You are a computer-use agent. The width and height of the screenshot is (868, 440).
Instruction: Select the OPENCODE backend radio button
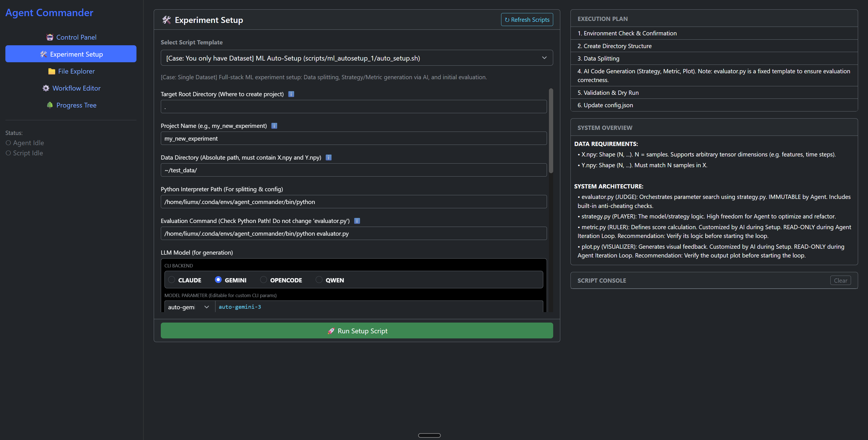point(264,280)
